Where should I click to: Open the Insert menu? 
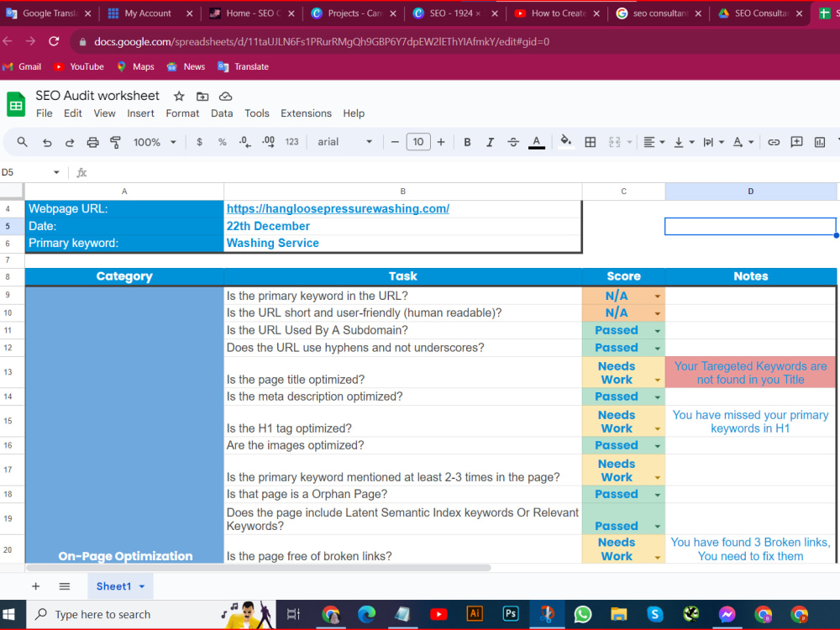(x=140, y=113)
